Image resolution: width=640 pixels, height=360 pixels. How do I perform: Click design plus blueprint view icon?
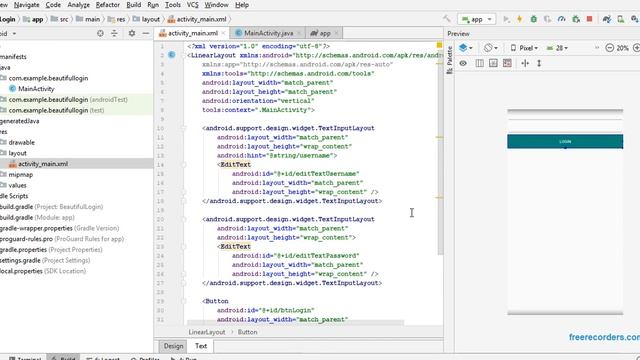click(x=507, y=63)
